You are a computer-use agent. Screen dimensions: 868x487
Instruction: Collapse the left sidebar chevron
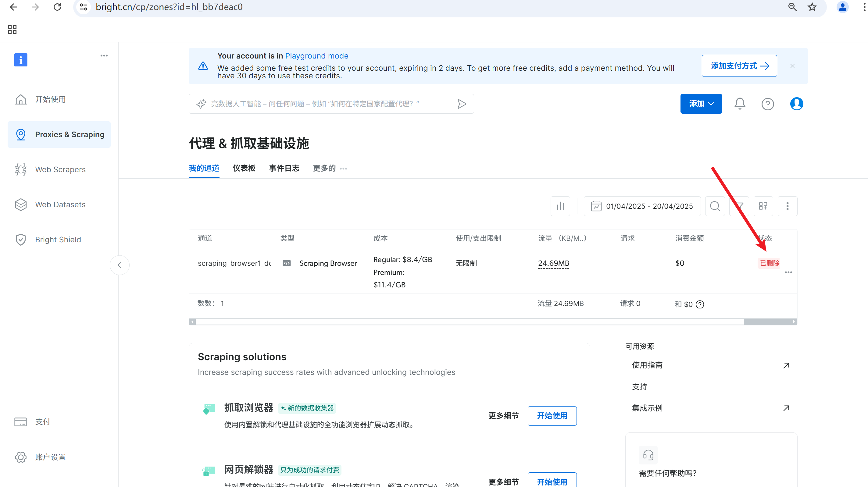point(120,265)
